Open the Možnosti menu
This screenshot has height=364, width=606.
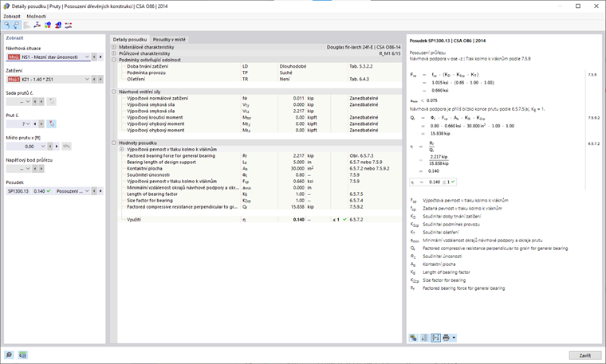click(x=37, y=16)
